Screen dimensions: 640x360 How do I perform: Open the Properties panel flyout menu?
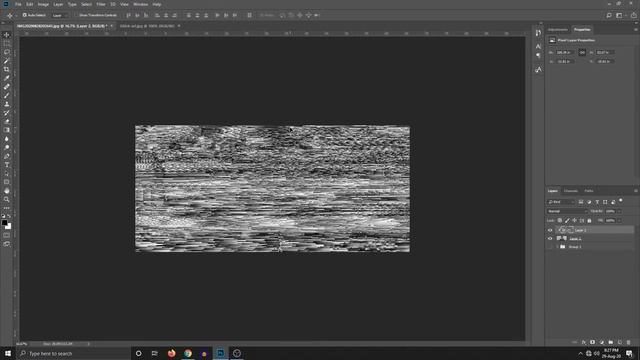[636, 29]
